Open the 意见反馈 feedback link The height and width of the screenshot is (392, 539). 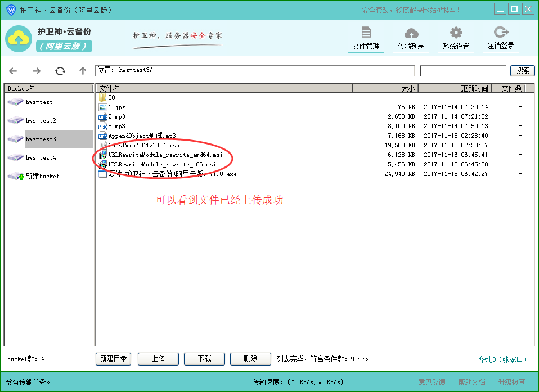432,382
